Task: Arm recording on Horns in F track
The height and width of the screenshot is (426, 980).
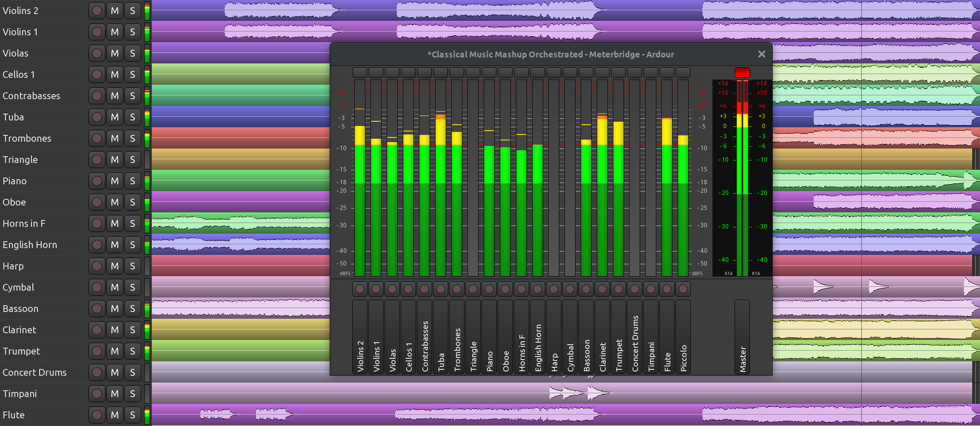Action: [x=97, y=223]
